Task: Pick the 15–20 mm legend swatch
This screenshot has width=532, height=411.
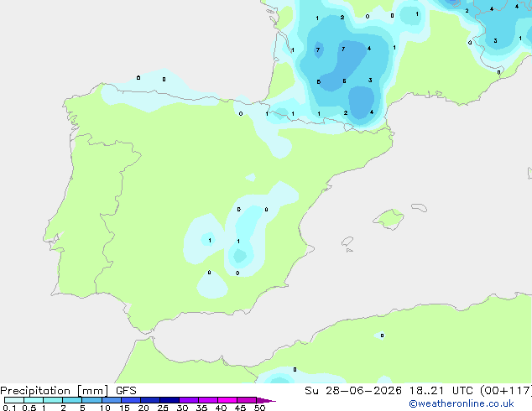Action: [130, 400]
